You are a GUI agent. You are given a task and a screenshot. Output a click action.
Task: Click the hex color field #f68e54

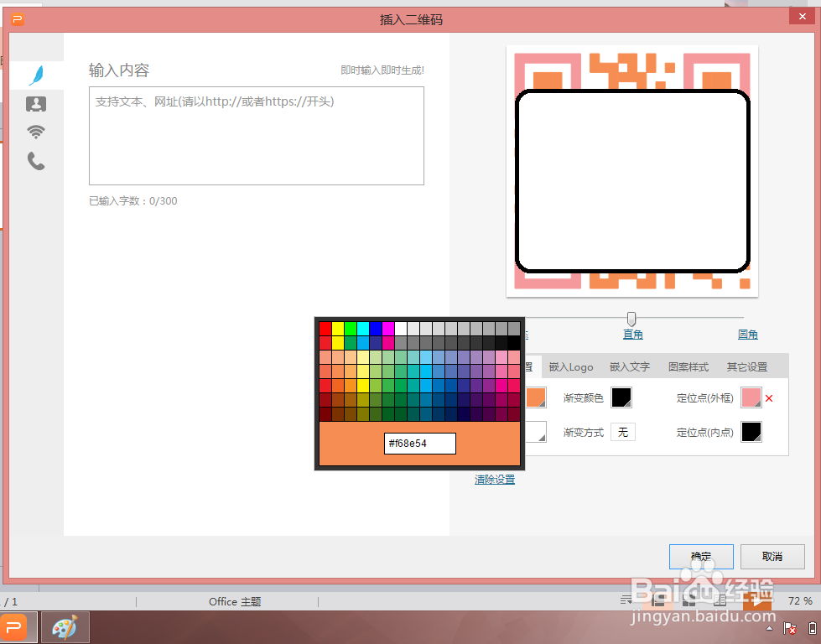[x=420, y=444]
